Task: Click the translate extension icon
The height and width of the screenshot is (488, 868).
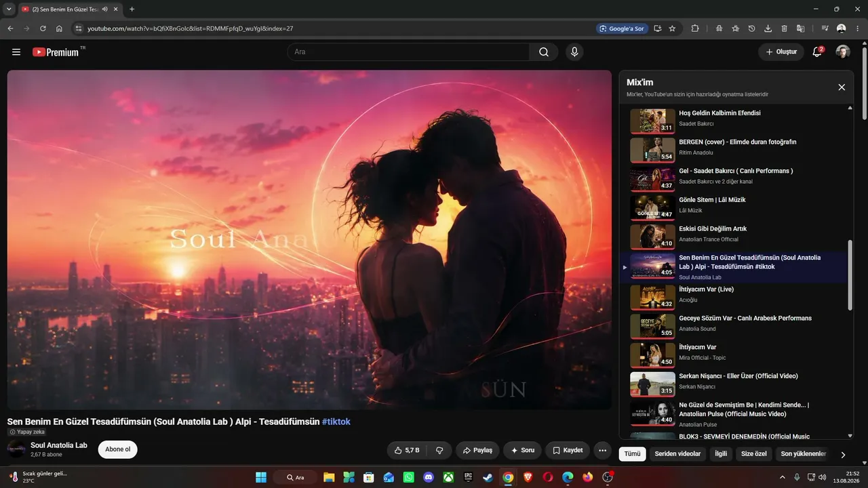Action: click(800, 28)
